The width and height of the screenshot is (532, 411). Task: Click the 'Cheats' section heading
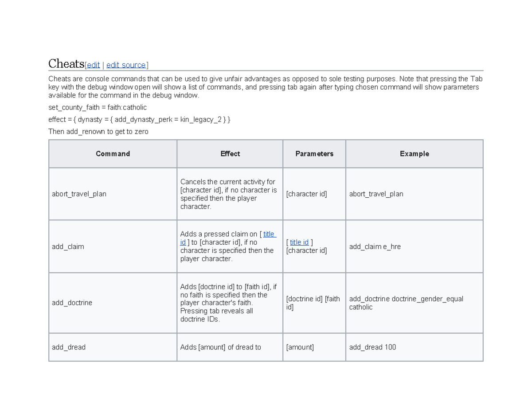(x=66, y=64)
